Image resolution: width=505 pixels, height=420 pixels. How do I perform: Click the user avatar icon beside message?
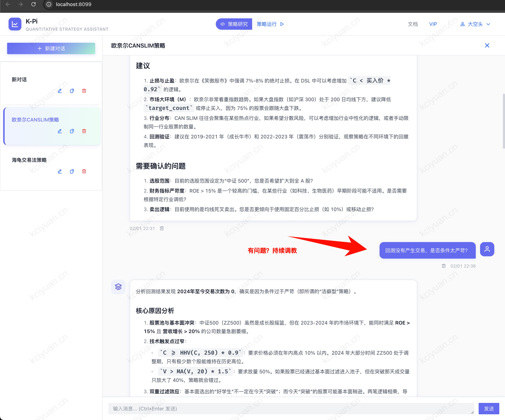point(487,249)
